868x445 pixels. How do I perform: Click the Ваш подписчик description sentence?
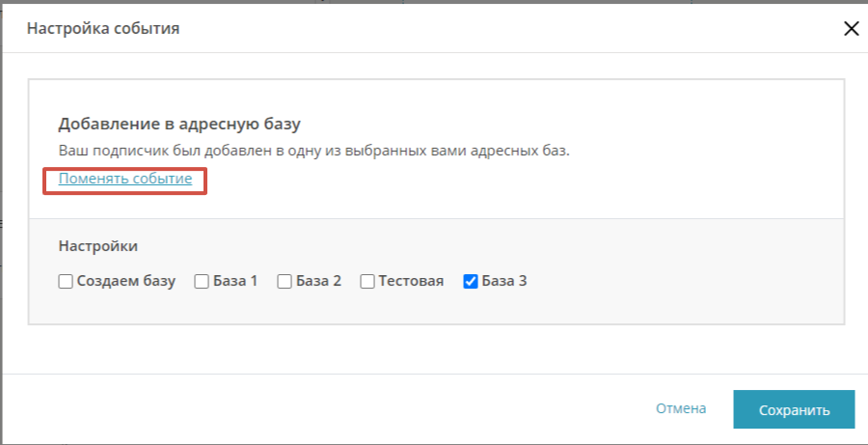coord(313,151)
